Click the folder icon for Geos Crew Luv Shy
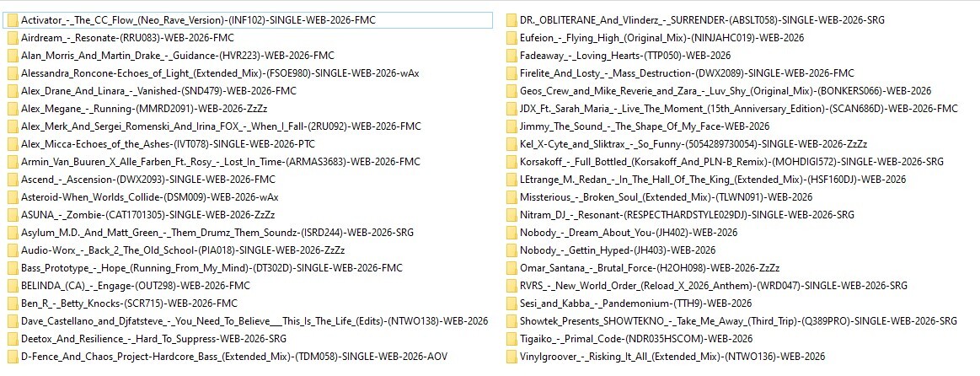This screenshot has width=980, height=376. (x=511, y=91)
